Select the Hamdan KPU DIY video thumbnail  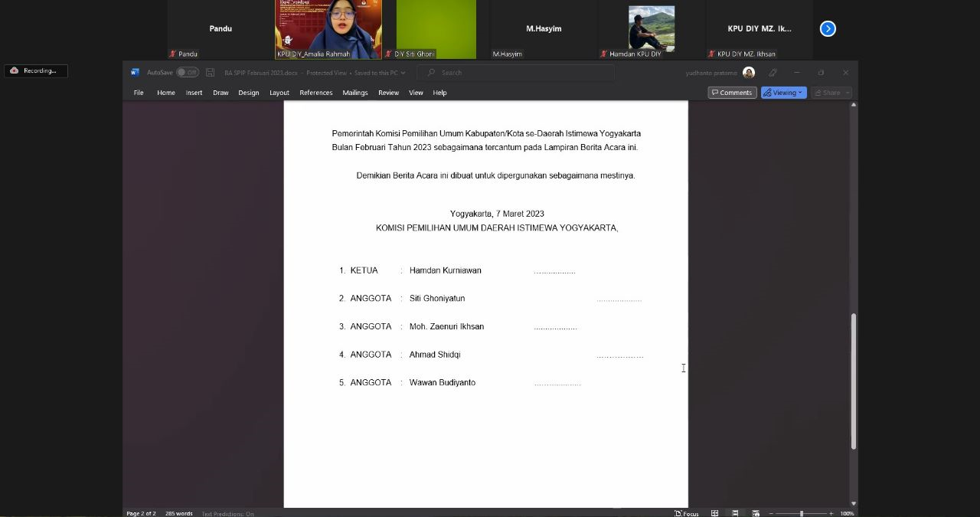(x=651, y=29)
